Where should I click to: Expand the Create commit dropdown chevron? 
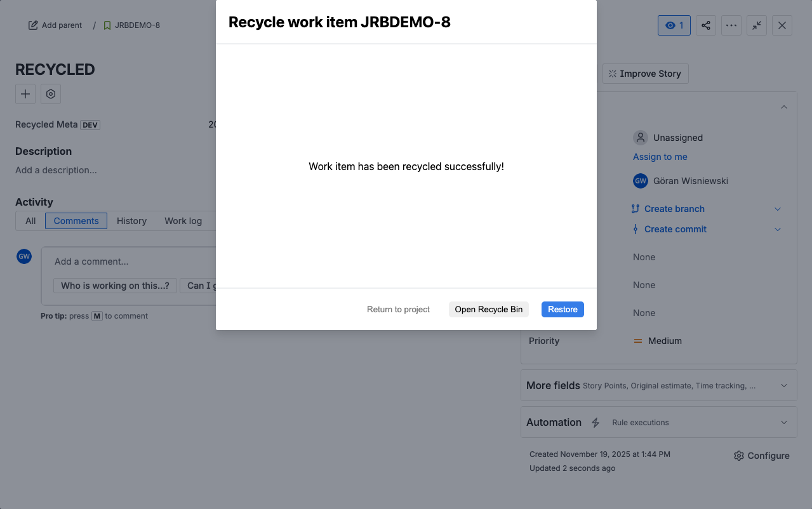point(778,229)
